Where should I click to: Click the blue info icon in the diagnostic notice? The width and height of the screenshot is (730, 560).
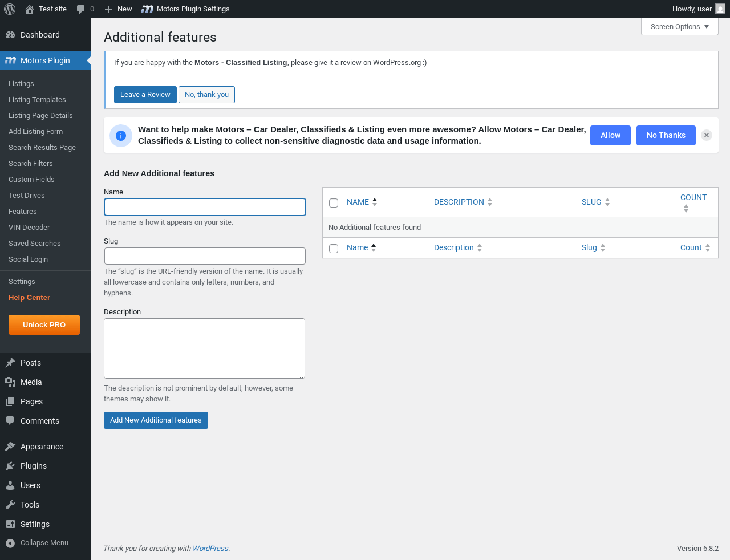pyautogui.click(x=121, y=136)
